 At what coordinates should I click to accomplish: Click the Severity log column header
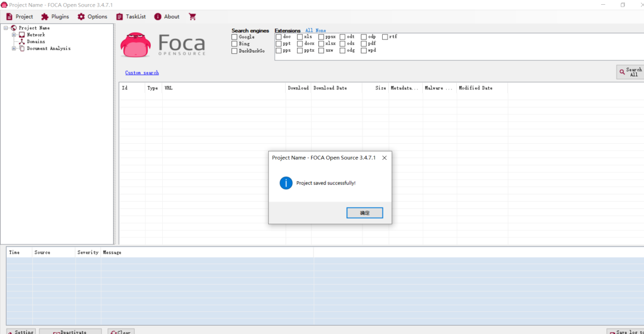click(x=88, y=253)
